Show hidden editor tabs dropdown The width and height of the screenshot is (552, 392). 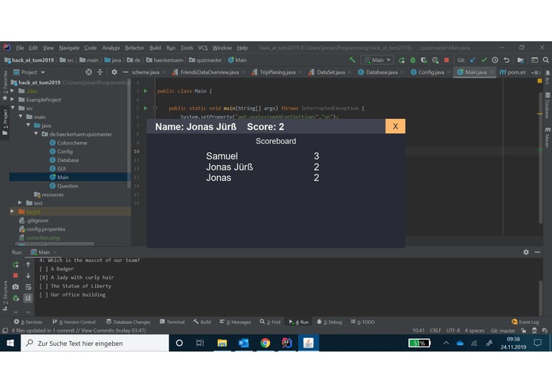coord(536,72)
